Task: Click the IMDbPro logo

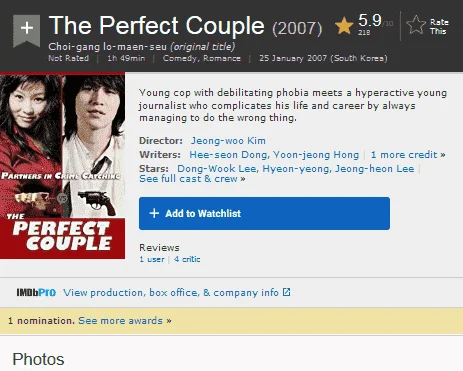Action: 36,293
